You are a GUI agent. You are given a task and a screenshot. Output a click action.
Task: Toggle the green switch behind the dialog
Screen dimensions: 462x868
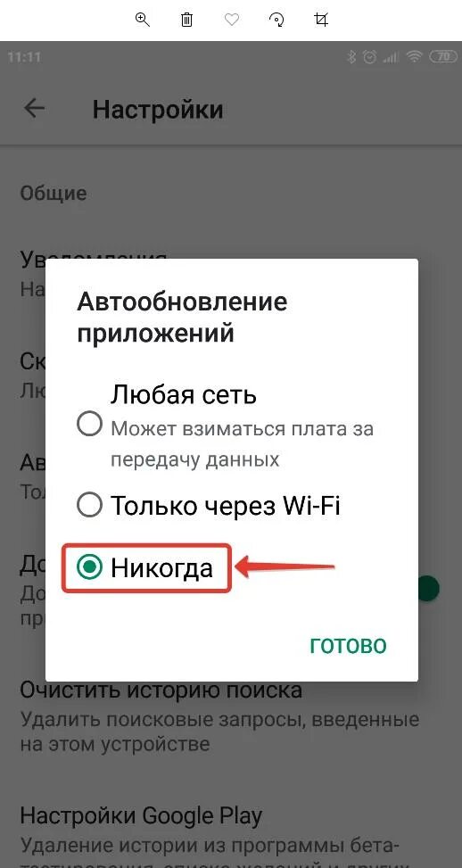428,588
